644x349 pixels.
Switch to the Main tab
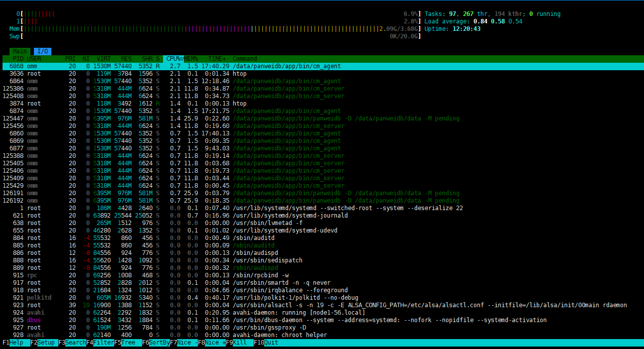tap(20, 51)
